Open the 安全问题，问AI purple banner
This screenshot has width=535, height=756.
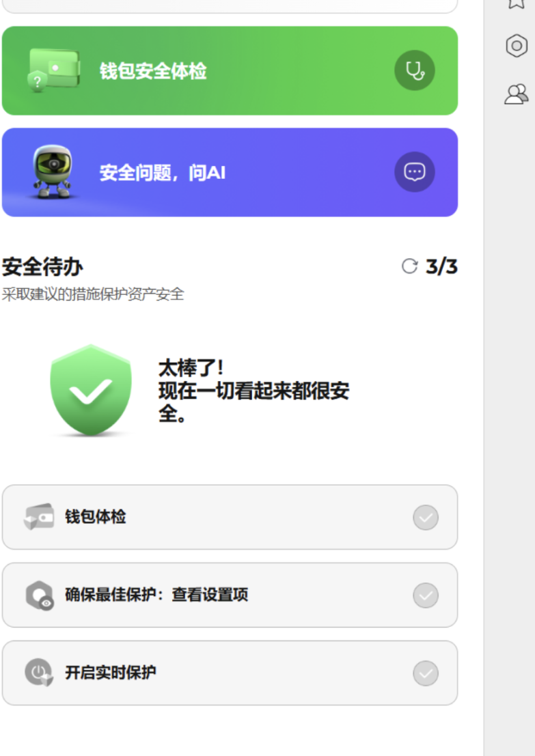tap(230, 172)
